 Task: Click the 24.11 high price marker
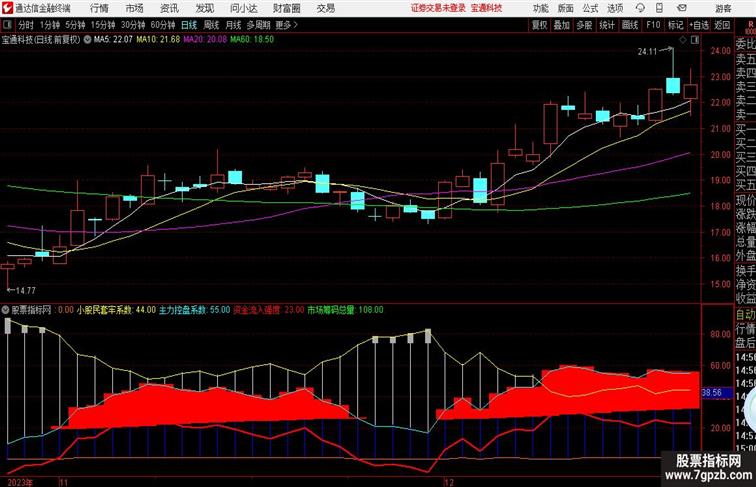click(648, 52)
